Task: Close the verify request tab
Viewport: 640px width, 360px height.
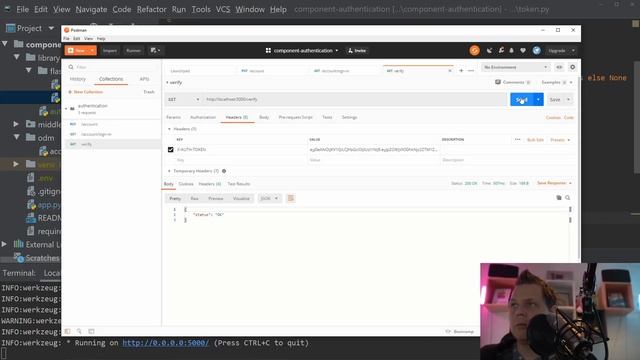Action: (x=450, y=71)
